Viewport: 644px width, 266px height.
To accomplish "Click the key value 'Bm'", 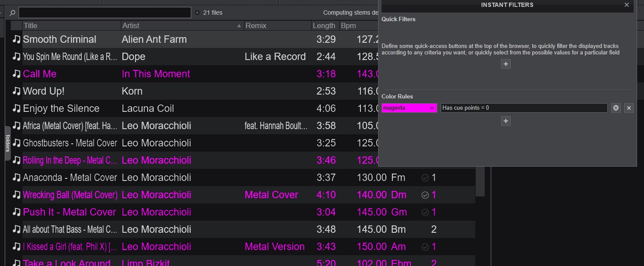I will click(x=399, y=229).
